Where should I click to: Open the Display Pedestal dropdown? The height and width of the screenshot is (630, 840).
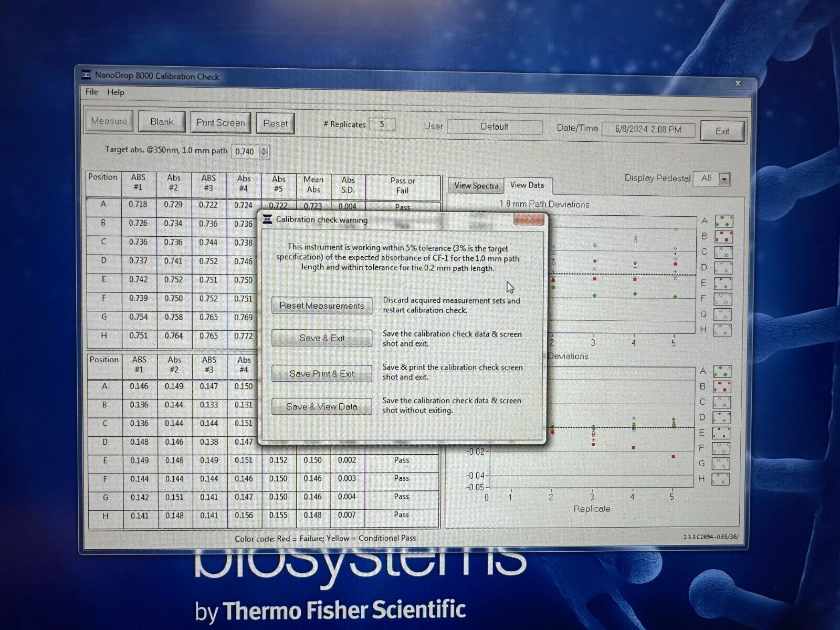[x=724, y=179]
